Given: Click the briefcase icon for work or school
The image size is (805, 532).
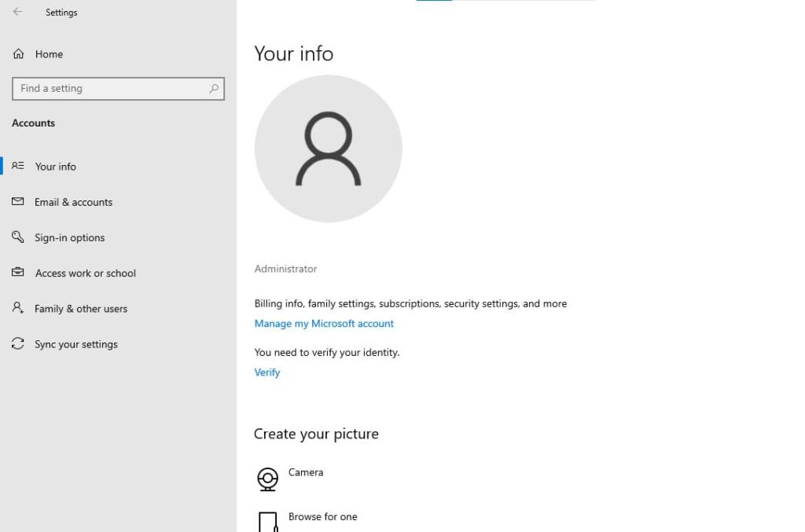Looking at the screenshot, I should click(18, 273).
